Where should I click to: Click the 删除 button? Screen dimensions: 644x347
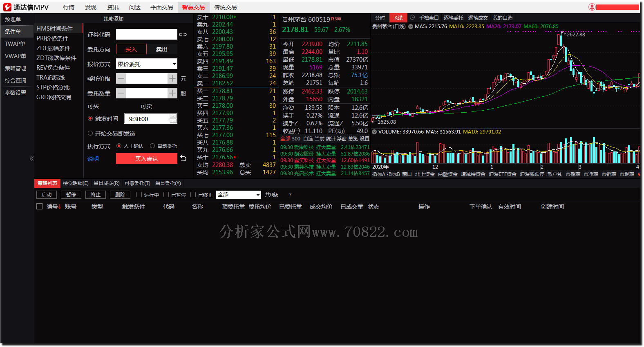click(120, 195)
